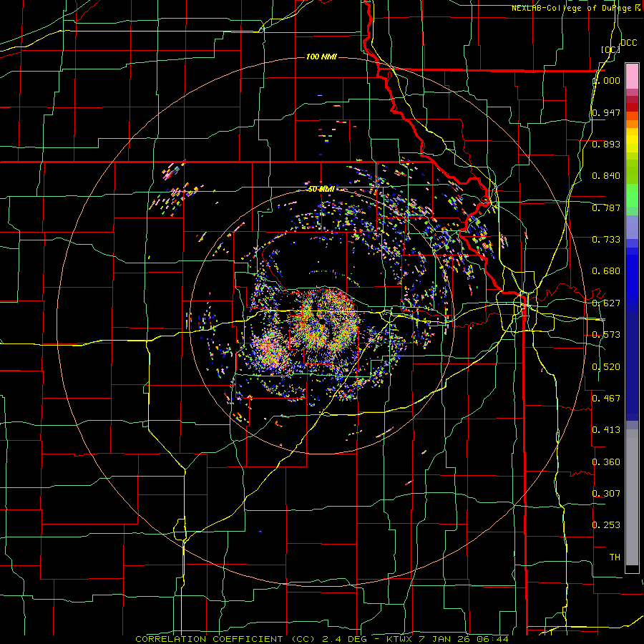
Task: Select the 0.413 scale value
Action: click(606, 429)
